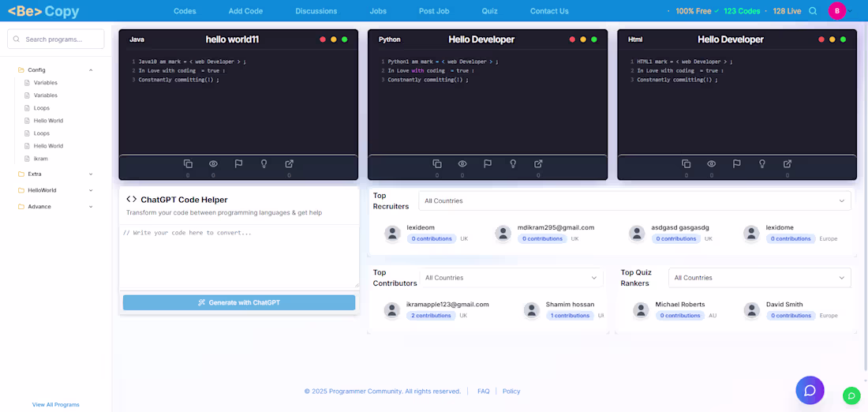The image size is (868, 412).
Task: Open Html snippet via external link icon
Action: click(788, 164)
